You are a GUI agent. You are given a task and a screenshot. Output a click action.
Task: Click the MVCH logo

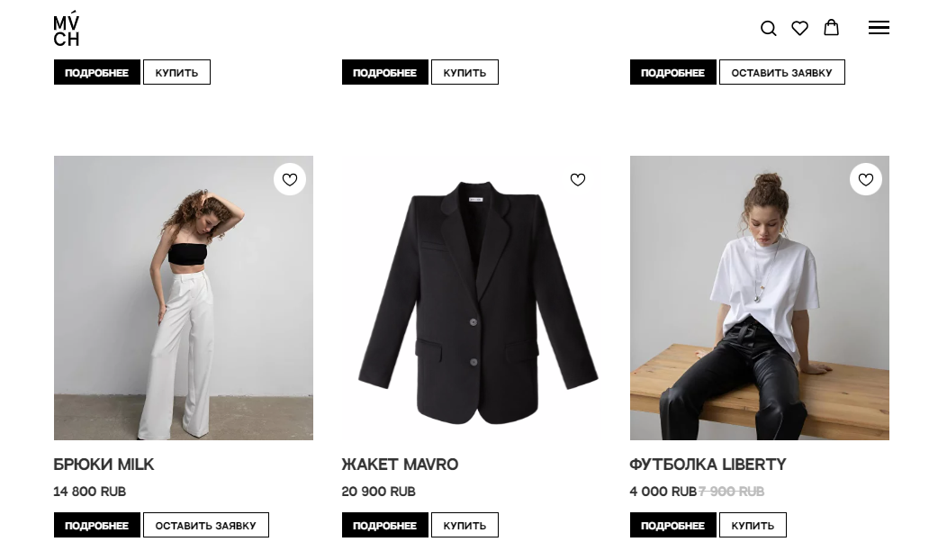[67, 29]
